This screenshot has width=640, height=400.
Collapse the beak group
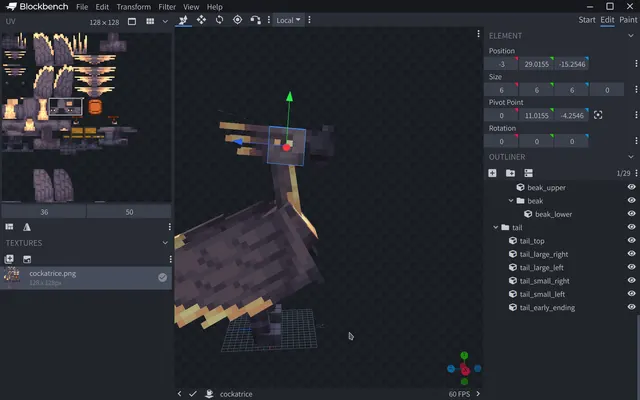[511, 201]
